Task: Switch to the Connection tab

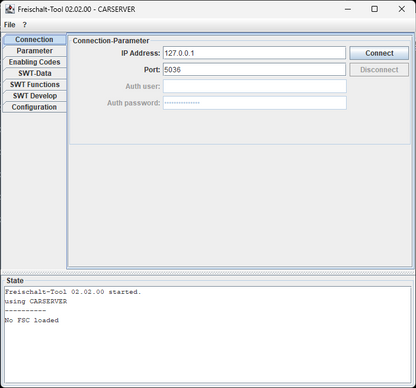Action: click(x=34, y=39)
